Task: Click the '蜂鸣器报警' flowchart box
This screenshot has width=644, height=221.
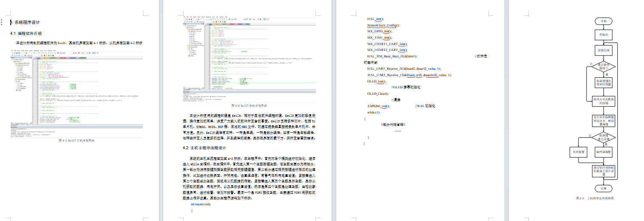Action: click(604, 152)
